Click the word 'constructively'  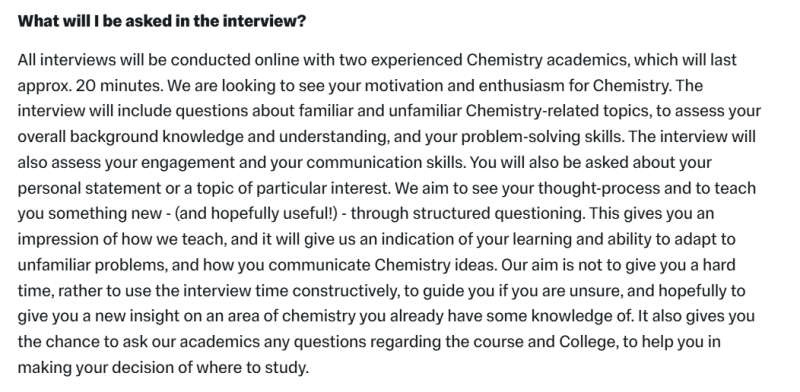pyautogui.click(x=345, y=291)
